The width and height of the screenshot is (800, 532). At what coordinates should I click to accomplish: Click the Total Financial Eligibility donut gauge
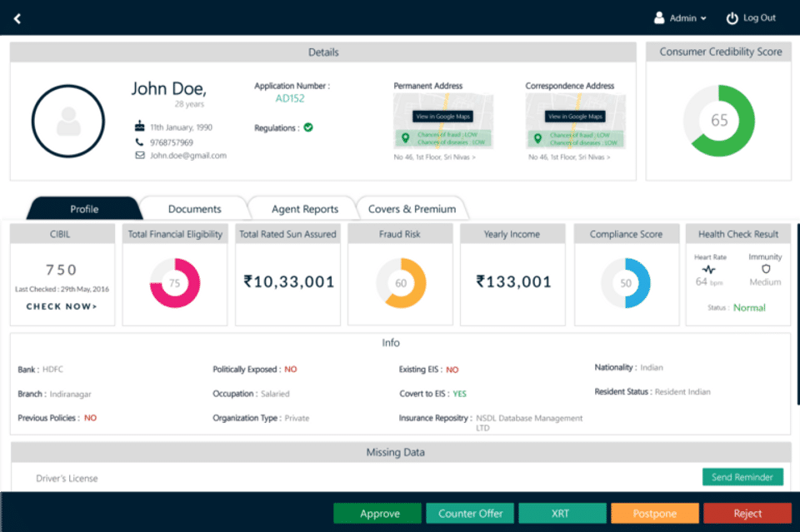pyautogui.click(x=174, y=283)
